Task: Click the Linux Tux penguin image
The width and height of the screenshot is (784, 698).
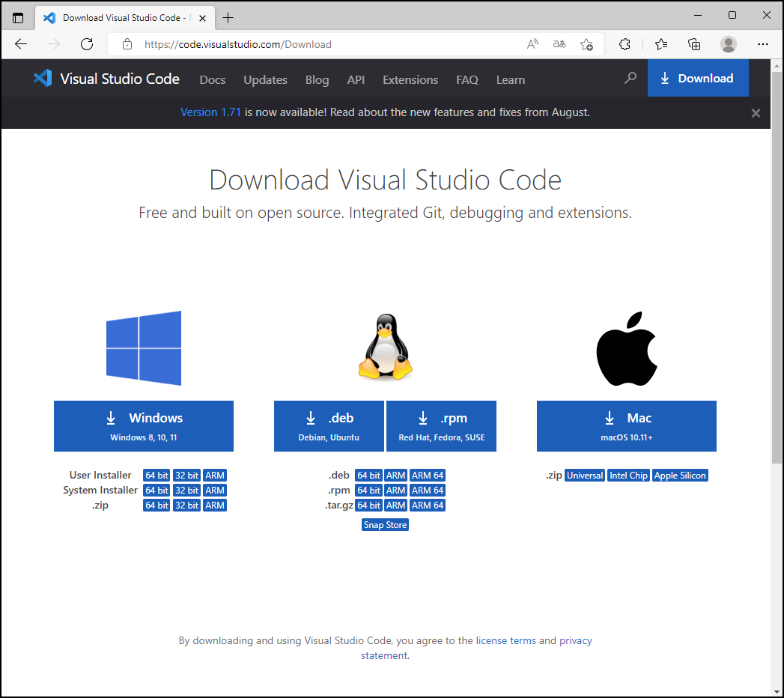Action: pyautogui.click(x=385, y=347)
